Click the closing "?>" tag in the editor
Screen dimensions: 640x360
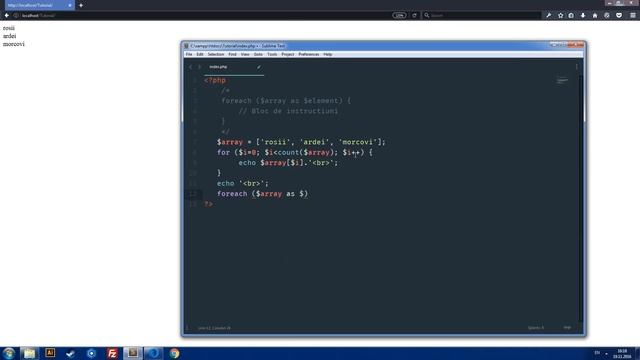[x=208, y=204]
